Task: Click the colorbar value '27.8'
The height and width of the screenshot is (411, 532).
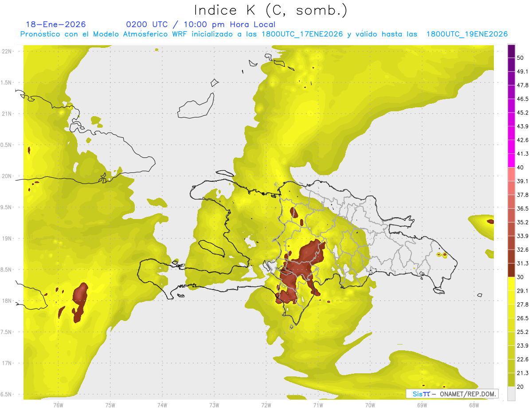Action: coord(523,305)
